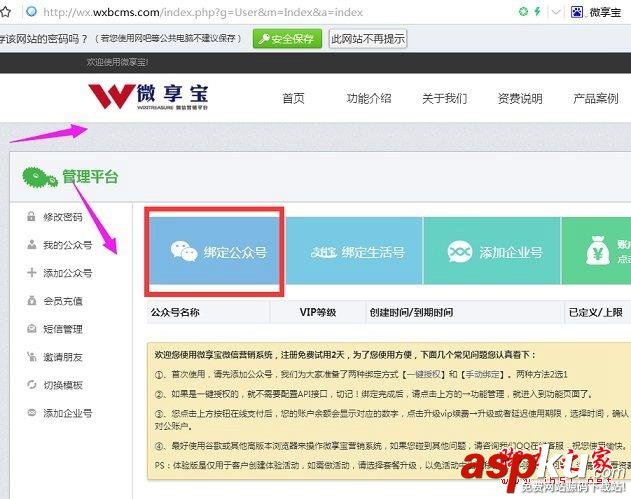631x499 pixels.
Task: Open the 关于我们 navigation item
Action: pos(445,98)
